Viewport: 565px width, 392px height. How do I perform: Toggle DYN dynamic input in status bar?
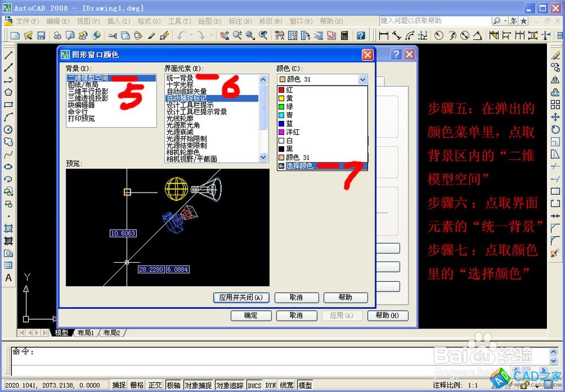270,385
